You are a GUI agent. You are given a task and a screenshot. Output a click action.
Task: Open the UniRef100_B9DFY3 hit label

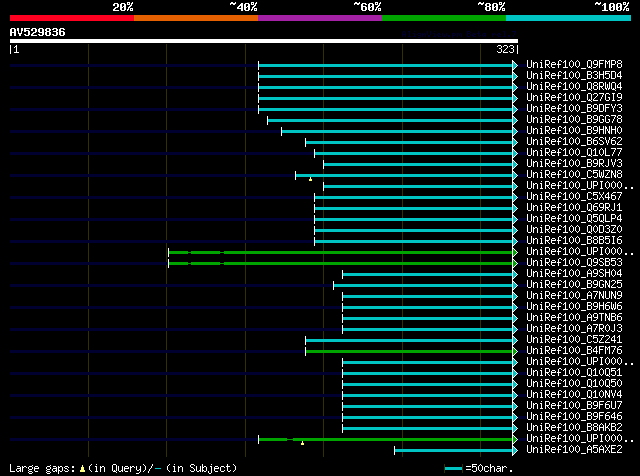[574, 109]
